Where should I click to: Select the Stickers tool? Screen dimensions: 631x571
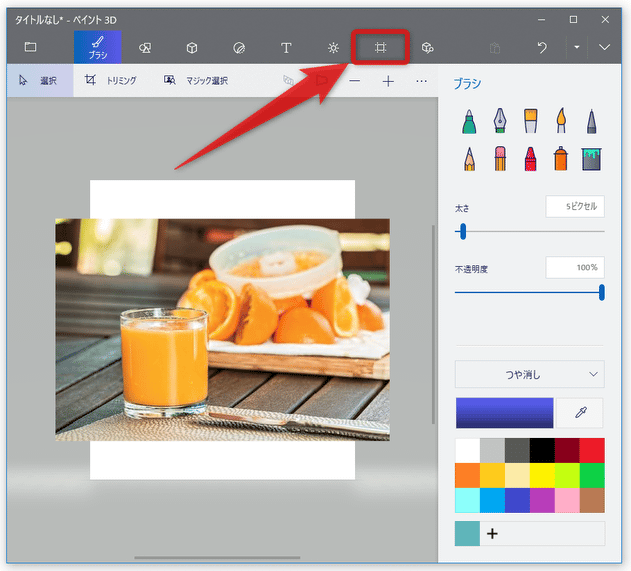pos(239,47)
